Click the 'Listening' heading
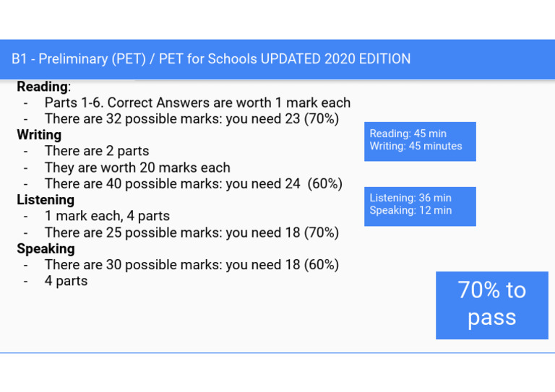The height and width of the screenshot is (392, 555). [x=46, y=200]
